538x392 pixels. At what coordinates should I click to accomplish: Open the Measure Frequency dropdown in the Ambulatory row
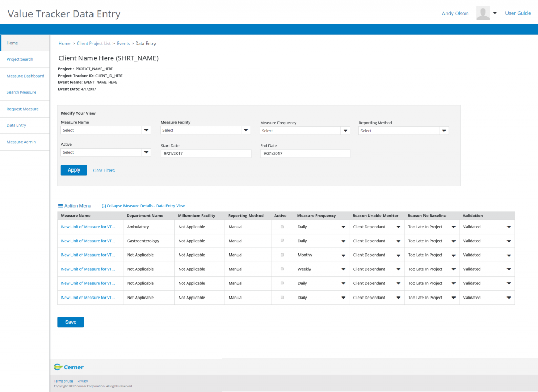343,226
